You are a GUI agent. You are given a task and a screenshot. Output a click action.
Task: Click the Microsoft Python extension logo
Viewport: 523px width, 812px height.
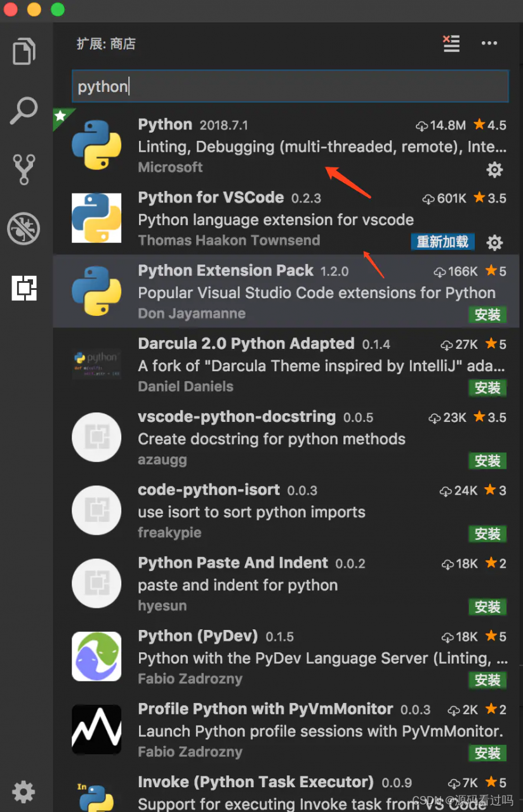tap(96, 145)
